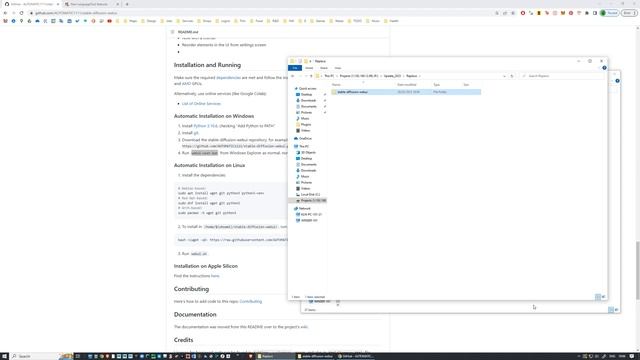The image size is (640, 360).
Task: Select Network in the Explorer navigation pane
Action: tap(304, 209)
